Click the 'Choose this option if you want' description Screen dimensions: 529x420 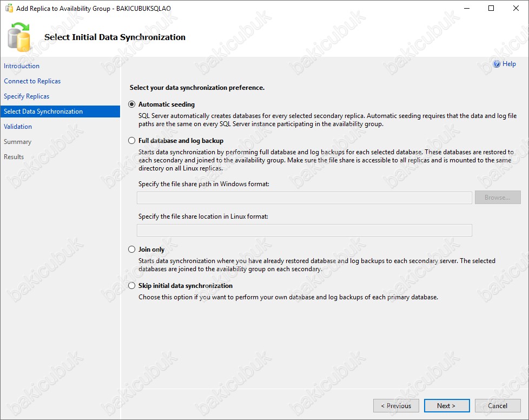288,297
